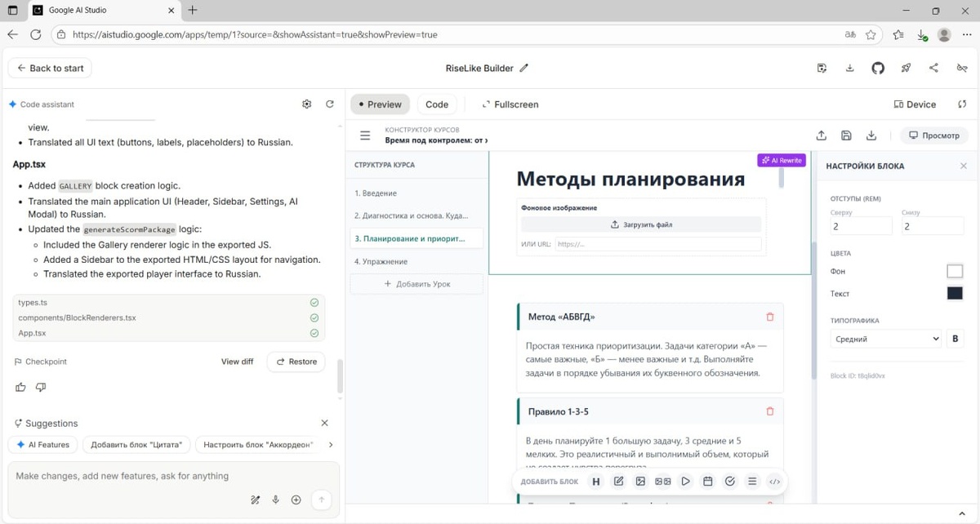Click the floppy disk save icon
The height and width of the screenshot is (524, 980).
(846, 135)
